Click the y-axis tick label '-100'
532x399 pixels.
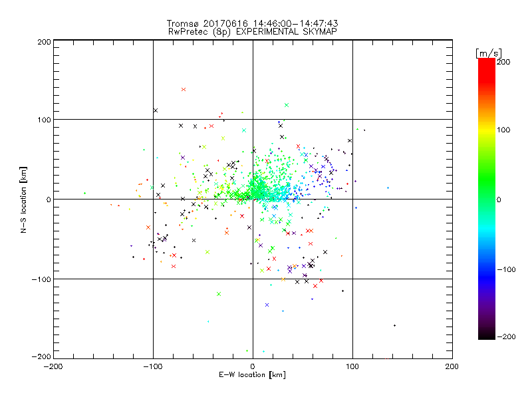(41, 279)
